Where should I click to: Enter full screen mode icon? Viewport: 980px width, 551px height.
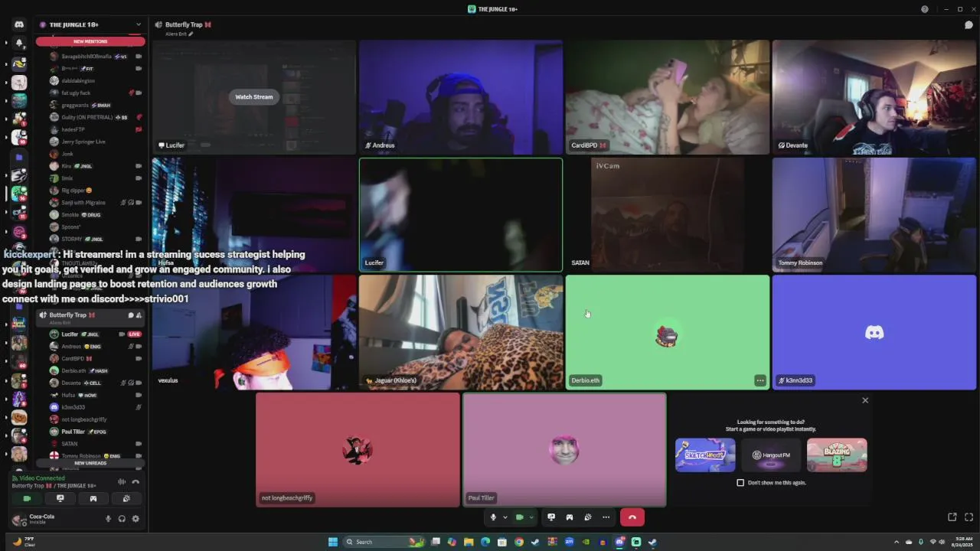pyautogui.click(x=969, y=517)
